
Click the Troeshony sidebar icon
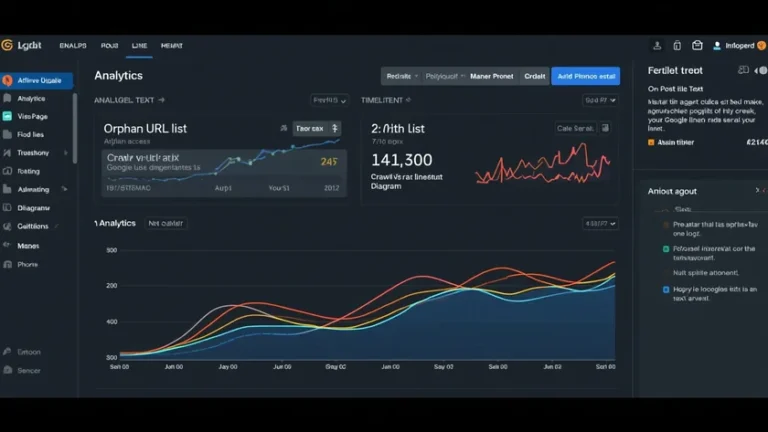pyautogui.click(x=7, y=153)
